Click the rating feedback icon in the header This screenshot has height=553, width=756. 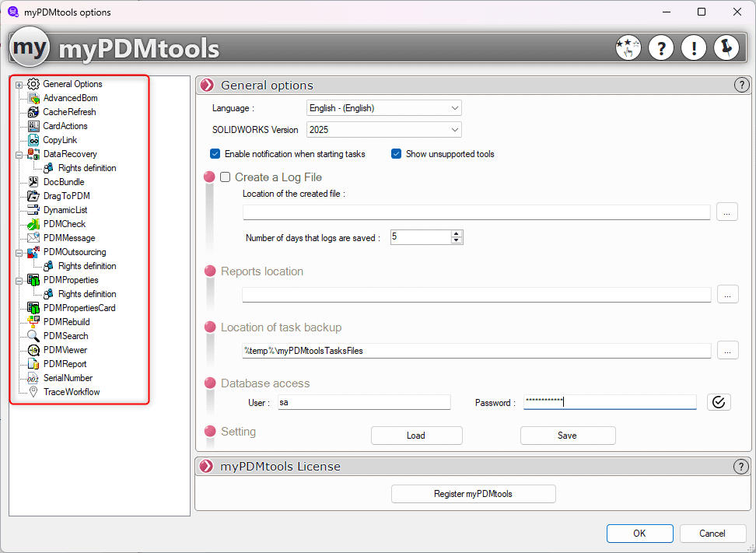[x=628, y=47]
